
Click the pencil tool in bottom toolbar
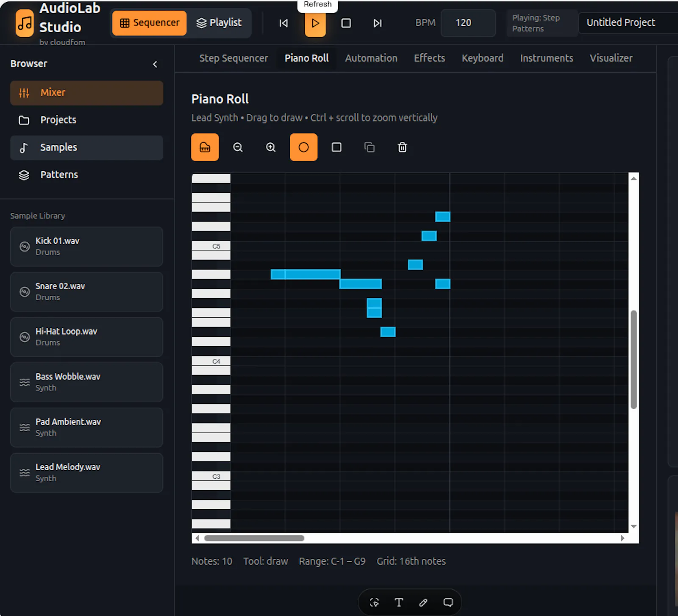pos(423,602)
